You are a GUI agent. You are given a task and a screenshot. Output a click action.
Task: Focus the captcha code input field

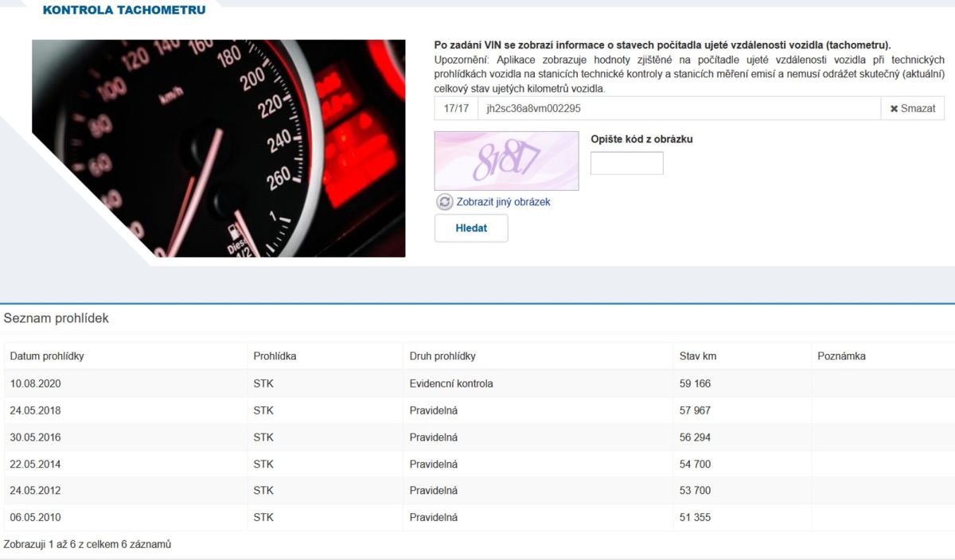point(626,163)
